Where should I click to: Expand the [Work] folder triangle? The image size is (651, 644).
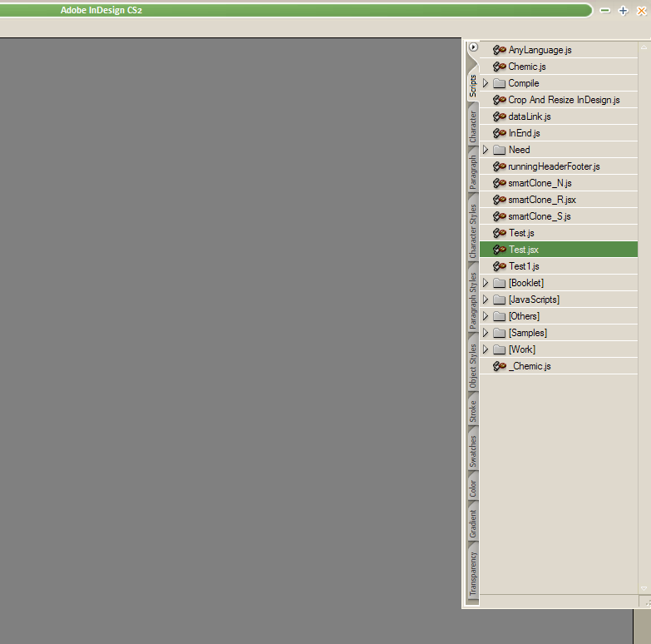[486, 349]
